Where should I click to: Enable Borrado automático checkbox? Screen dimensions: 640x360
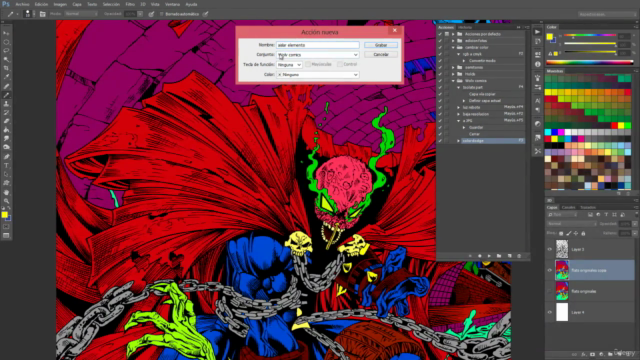coord(162,14)
